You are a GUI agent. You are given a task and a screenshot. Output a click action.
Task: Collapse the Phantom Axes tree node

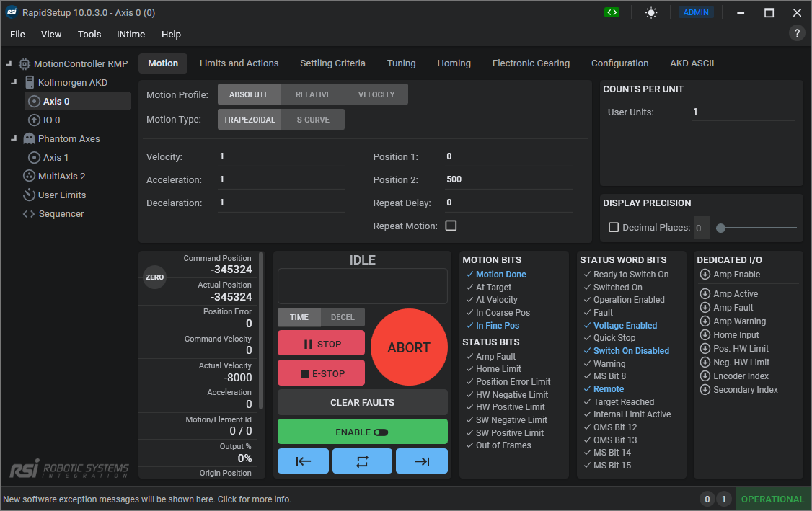click(x=14, y=138)
